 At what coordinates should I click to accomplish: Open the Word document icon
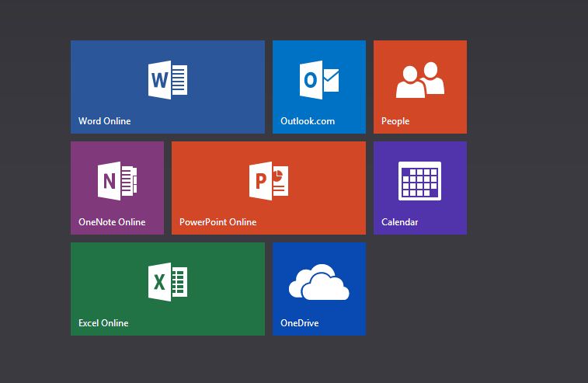(168, 80)
